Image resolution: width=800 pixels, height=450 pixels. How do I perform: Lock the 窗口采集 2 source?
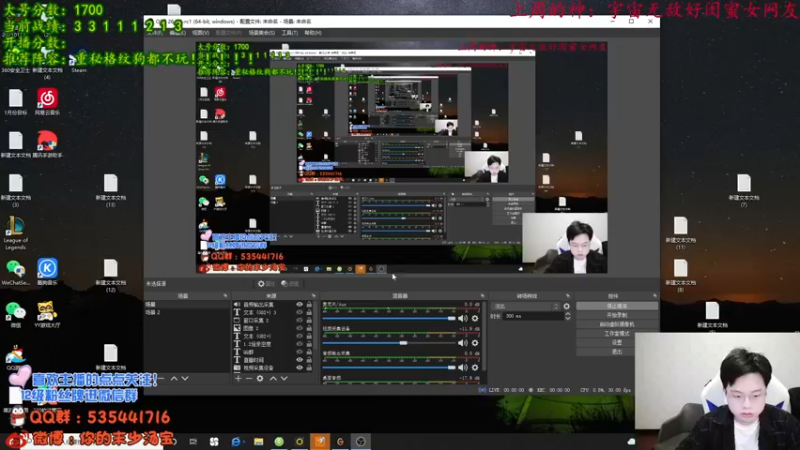309,320
